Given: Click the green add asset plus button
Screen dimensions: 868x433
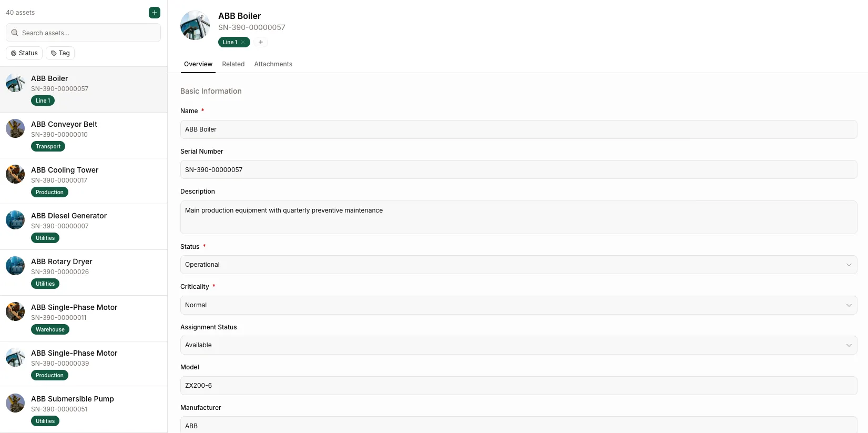Looking at the screenshot, I should (x=155, y=13).
